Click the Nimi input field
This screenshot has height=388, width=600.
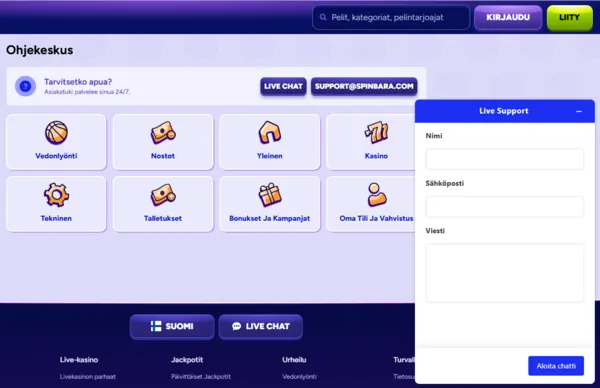tap(504, 159)
